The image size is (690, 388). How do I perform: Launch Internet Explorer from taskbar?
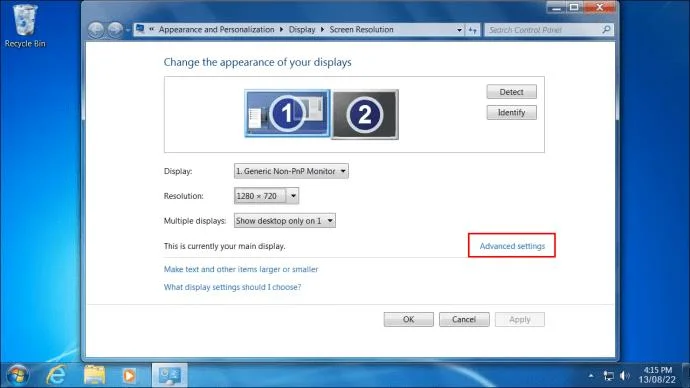pyautogui.click(x=56, y=375)
